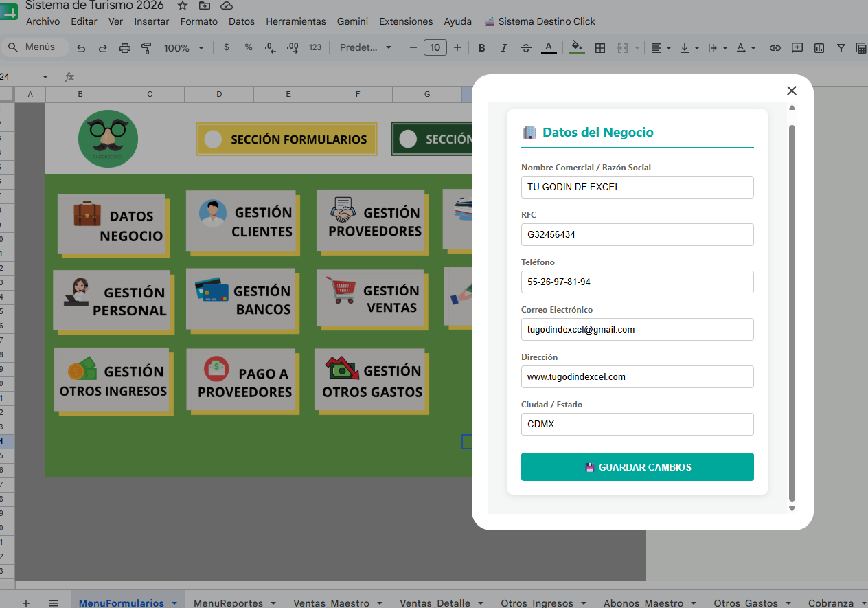Click Teléfono input field
The image size is (868, 608).
coord(637,282)
